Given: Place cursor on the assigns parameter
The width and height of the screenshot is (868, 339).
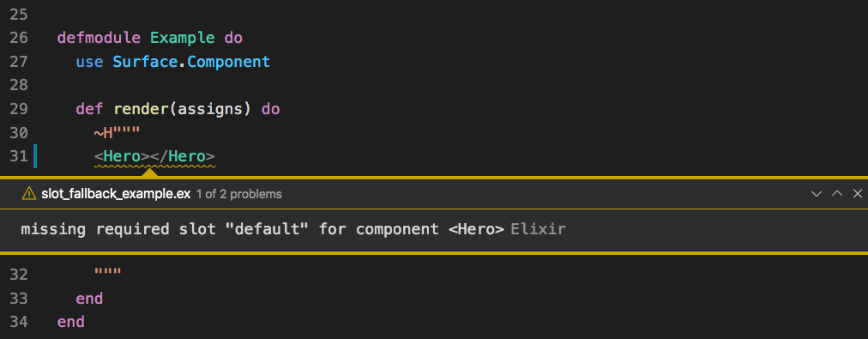Looking at the screenshot, I should tap(205, 109).
